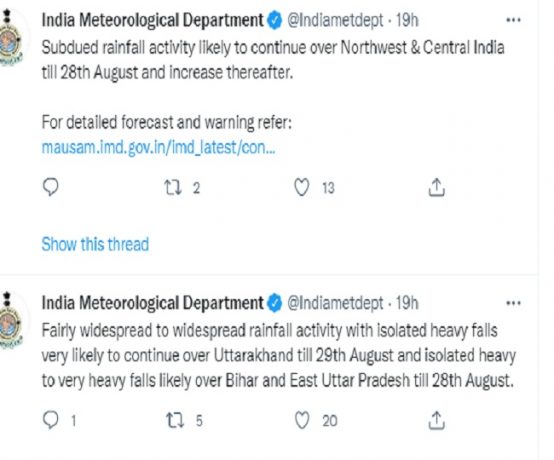Open the first tweet's 19h timestamp
This screenshot has height=460, width=554.
pyautogui.click(x=407, y=20)
